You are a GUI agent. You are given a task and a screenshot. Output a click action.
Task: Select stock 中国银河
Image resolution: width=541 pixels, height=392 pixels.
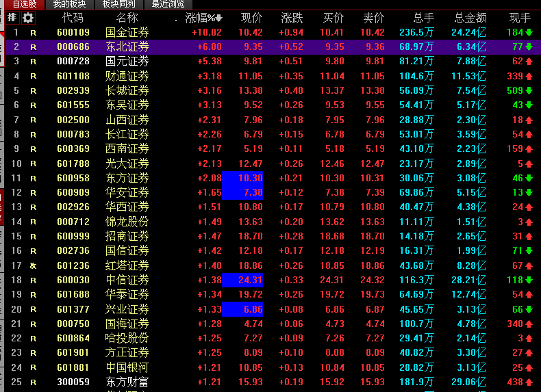(x=127, y=368)
